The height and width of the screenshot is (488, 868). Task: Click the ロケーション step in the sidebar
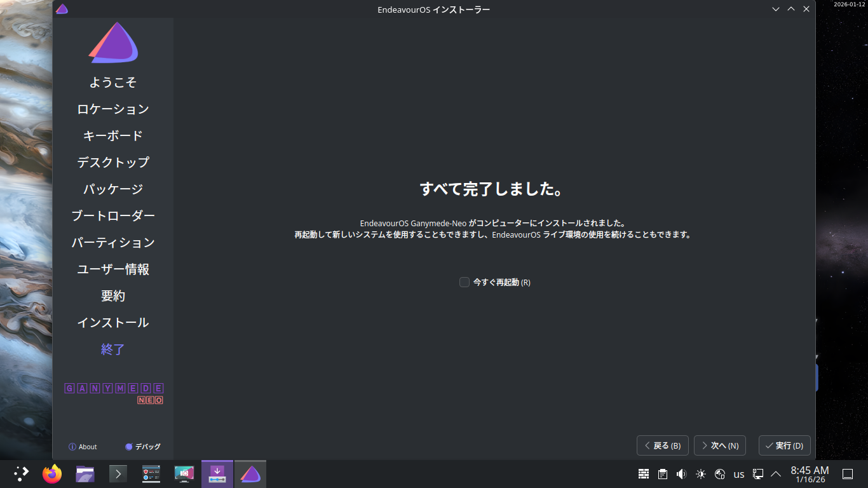click(113, 109)
